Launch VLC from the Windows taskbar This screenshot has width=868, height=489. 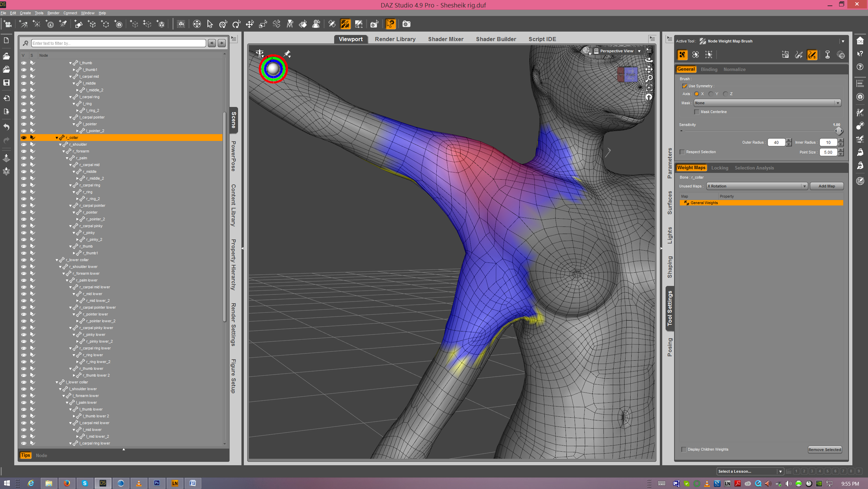tap(139, 483)
